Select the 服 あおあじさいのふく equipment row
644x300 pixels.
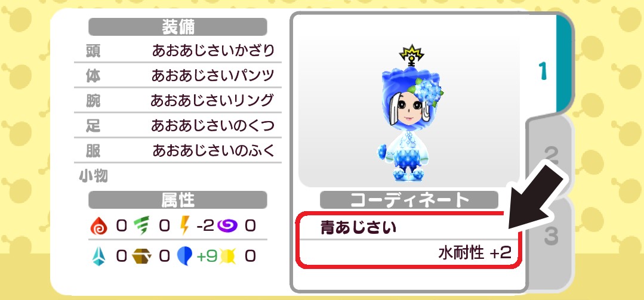(x=178, y=151)
